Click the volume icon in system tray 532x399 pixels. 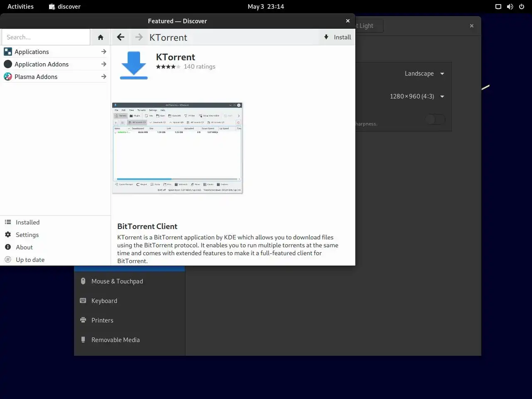point(510,7)
